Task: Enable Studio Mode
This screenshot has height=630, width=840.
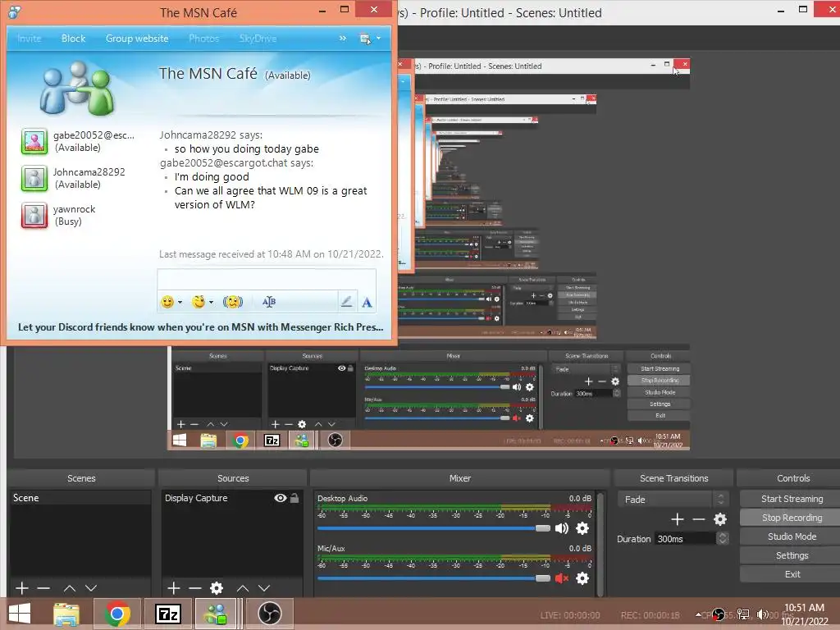Action: click(x=792, y=536)
